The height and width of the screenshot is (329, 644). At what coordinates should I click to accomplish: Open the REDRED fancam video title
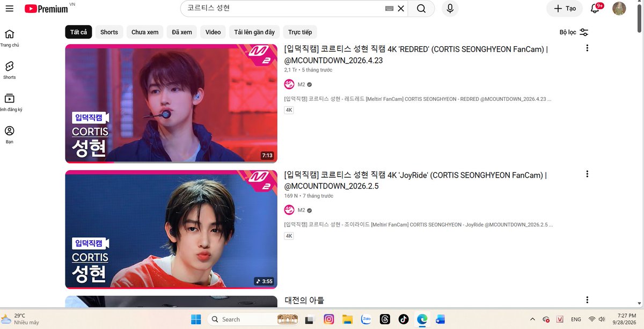pyautogui.click(x=416, y=55)
